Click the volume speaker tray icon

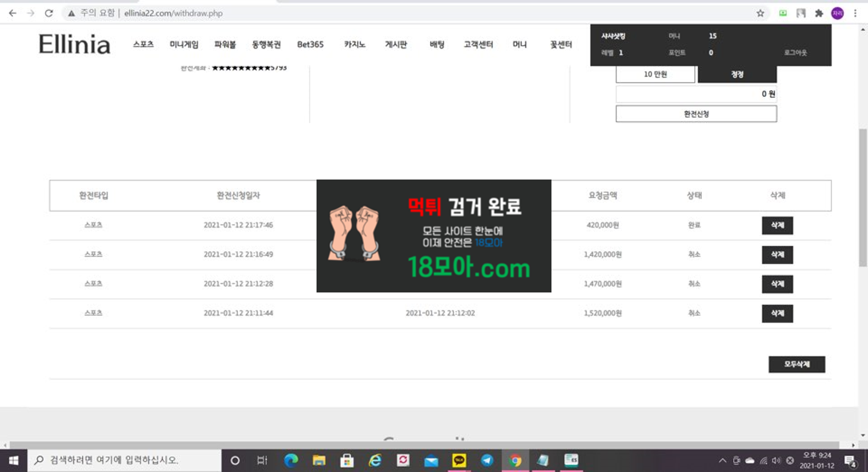point(776,461)
